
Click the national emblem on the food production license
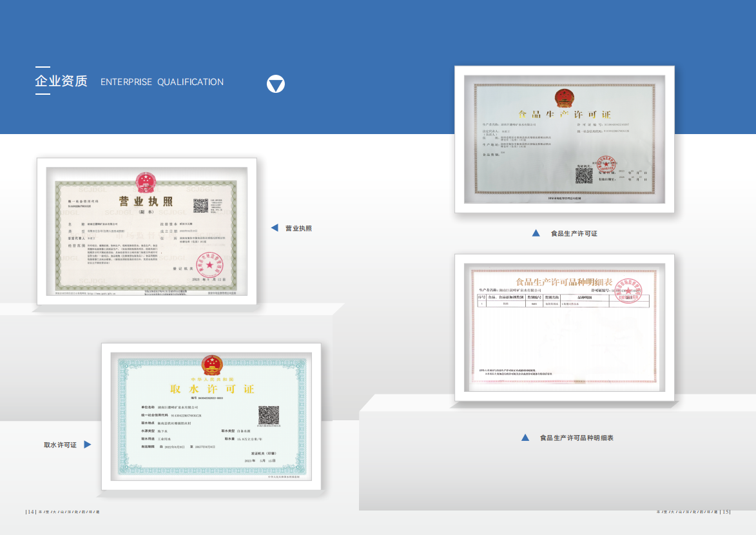(x=565, y=97)
